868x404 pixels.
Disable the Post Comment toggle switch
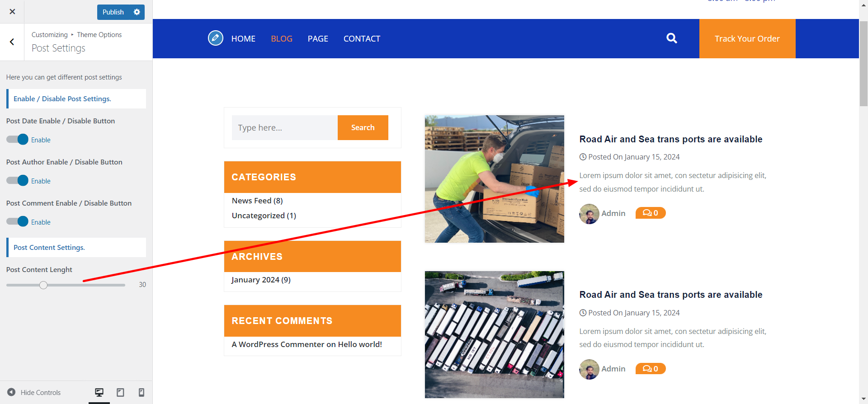click(x=18, y=222)
